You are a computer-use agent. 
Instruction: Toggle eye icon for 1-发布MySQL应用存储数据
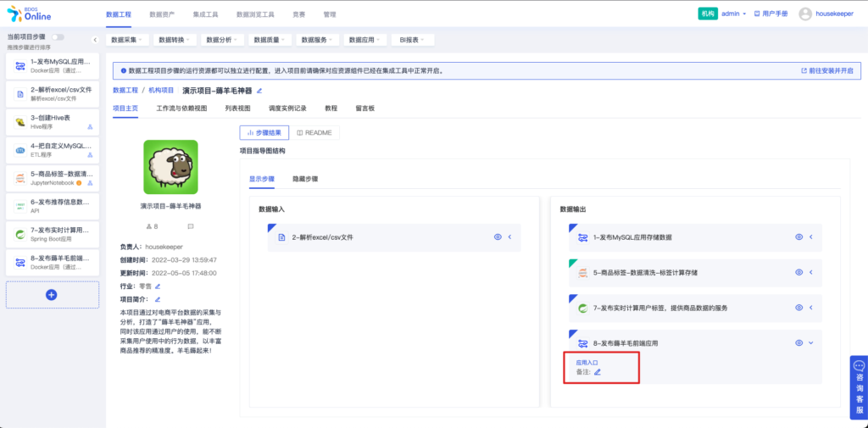798,237
